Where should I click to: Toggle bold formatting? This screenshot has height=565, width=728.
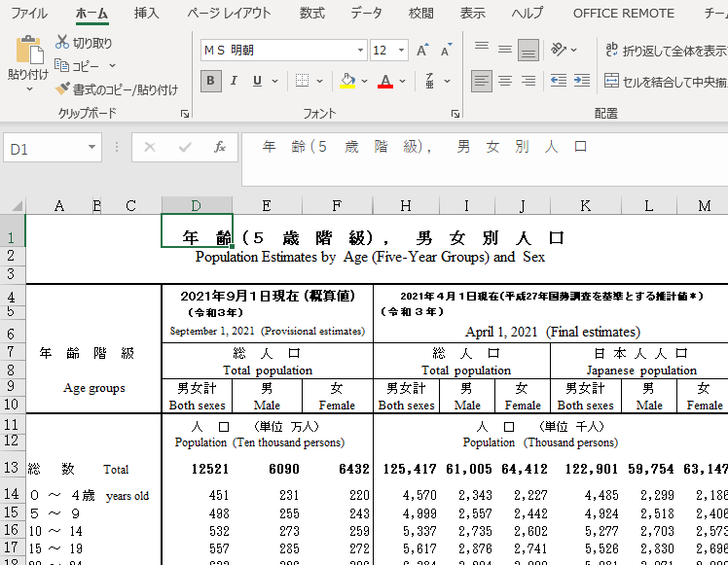211,81
